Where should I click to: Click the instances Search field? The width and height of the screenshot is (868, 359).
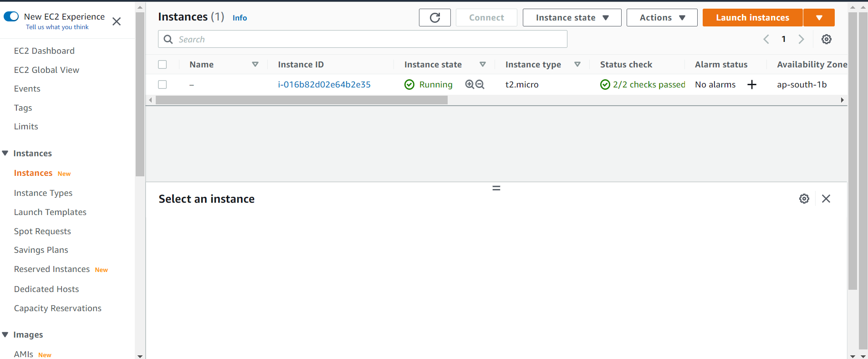[363, 39]
